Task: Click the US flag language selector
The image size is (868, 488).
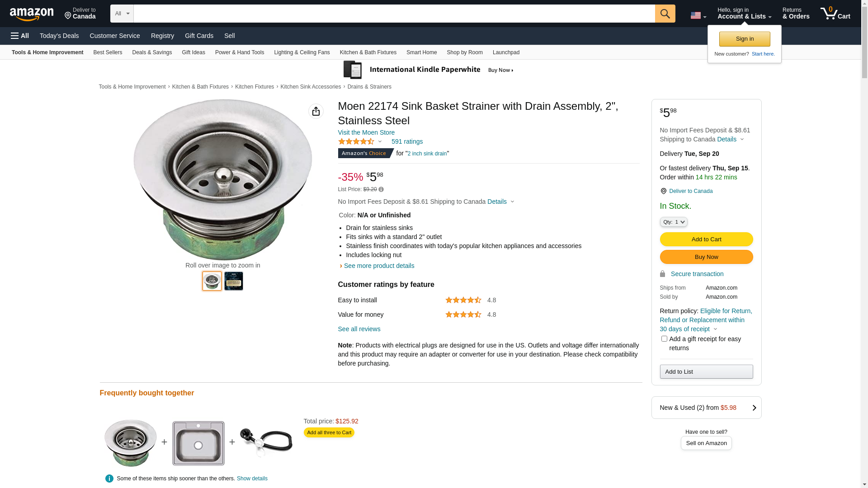Action: tap(698, 15)
